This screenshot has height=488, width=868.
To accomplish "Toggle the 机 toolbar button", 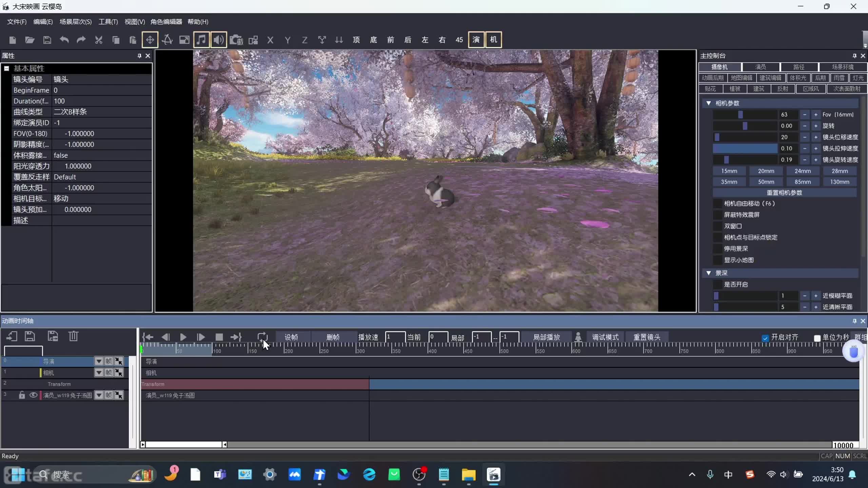I will click(494, 40).
